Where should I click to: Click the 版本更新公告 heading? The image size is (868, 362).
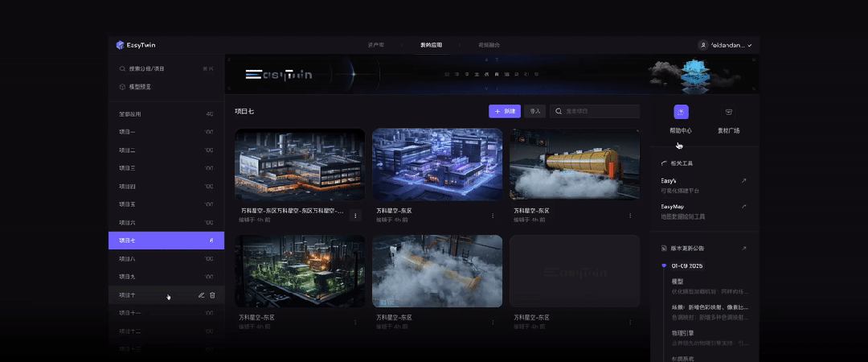687,249
